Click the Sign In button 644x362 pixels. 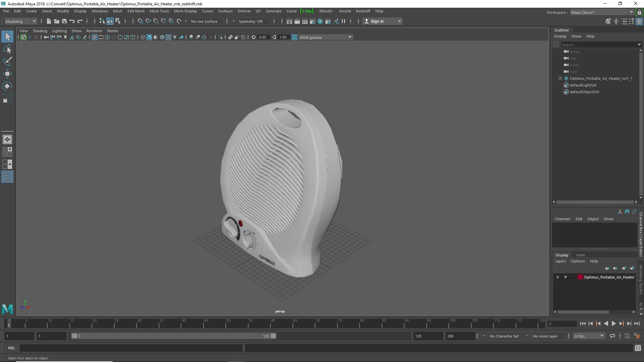click(x=382, y=21)
